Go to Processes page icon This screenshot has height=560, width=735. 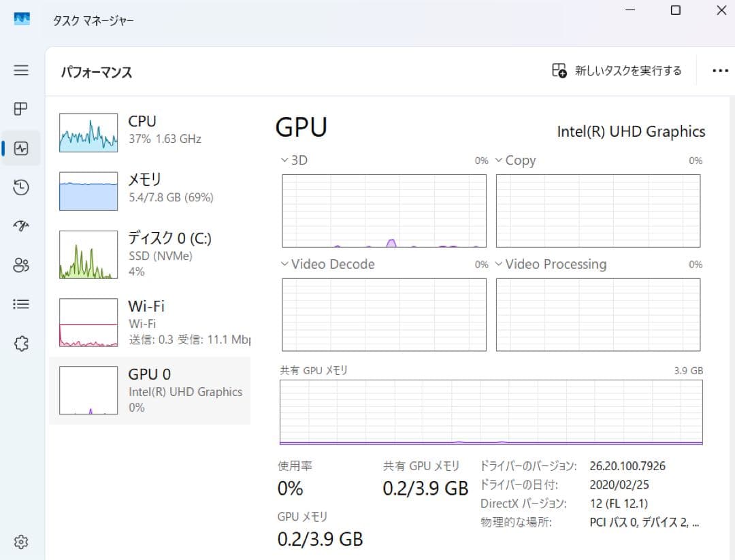tap(21, 109)
